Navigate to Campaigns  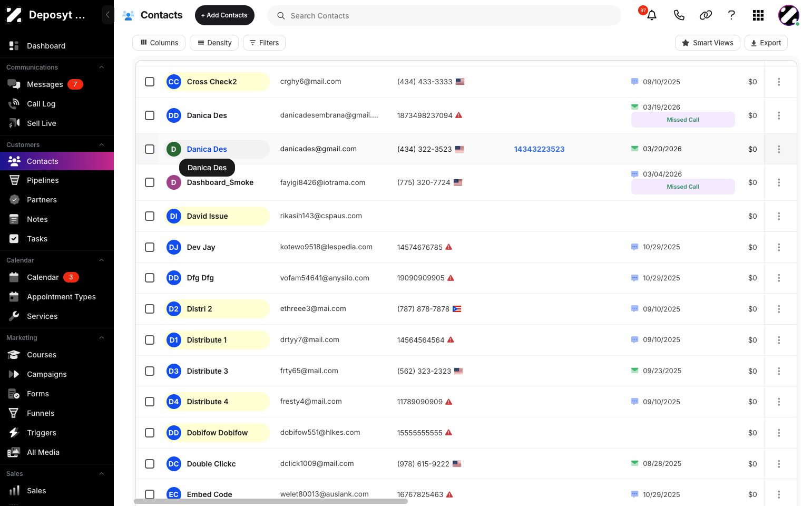tap(57, 374)
